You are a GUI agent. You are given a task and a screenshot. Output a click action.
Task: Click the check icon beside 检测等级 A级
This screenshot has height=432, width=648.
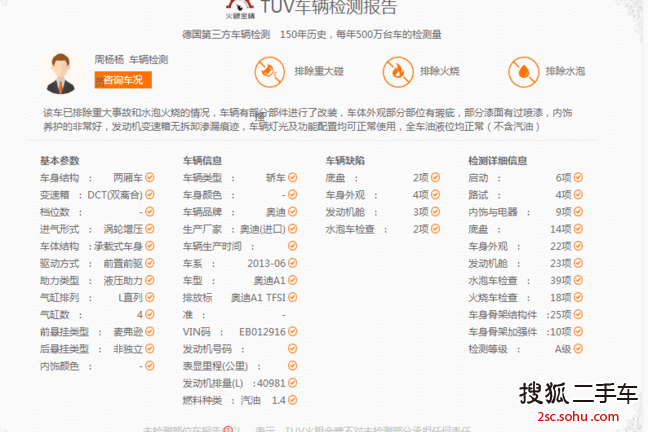pos(578,349)
